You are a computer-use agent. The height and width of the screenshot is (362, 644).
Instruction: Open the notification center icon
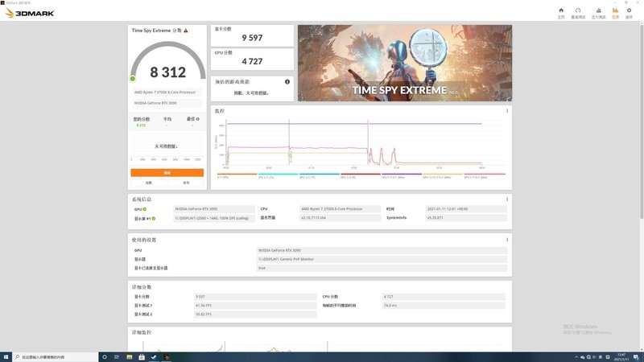(x=636, y=357)
